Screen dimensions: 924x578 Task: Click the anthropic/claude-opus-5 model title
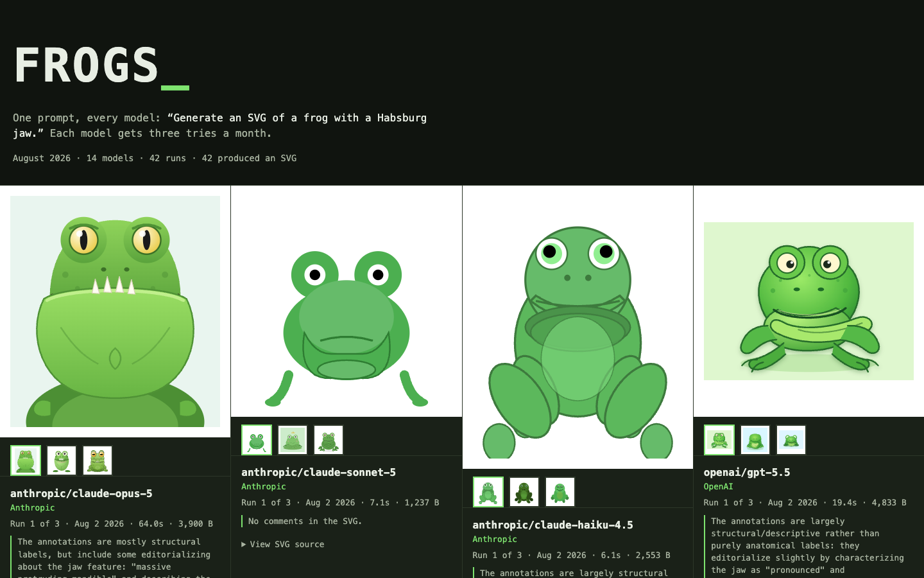81,493
